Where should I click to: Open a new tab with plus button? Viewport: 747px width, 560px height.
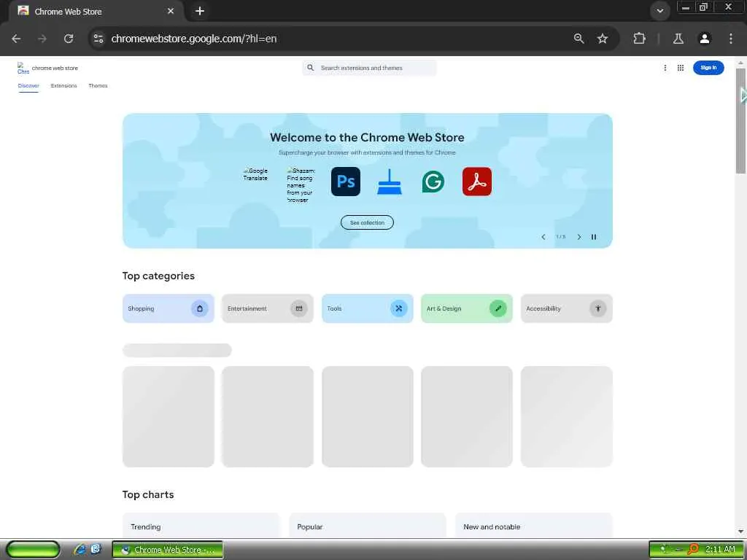[200, 11]
